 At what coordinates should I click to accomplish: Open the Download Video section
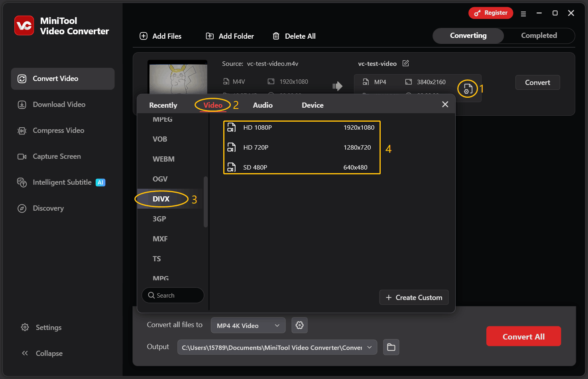coord(23,105)
